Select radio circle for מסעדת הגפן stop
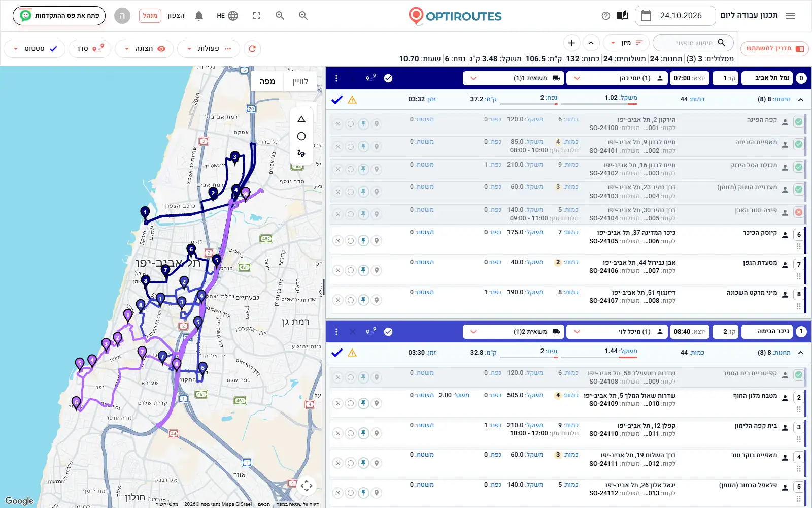The width and height of the screenshot is (812, 508). click(351, 270)
